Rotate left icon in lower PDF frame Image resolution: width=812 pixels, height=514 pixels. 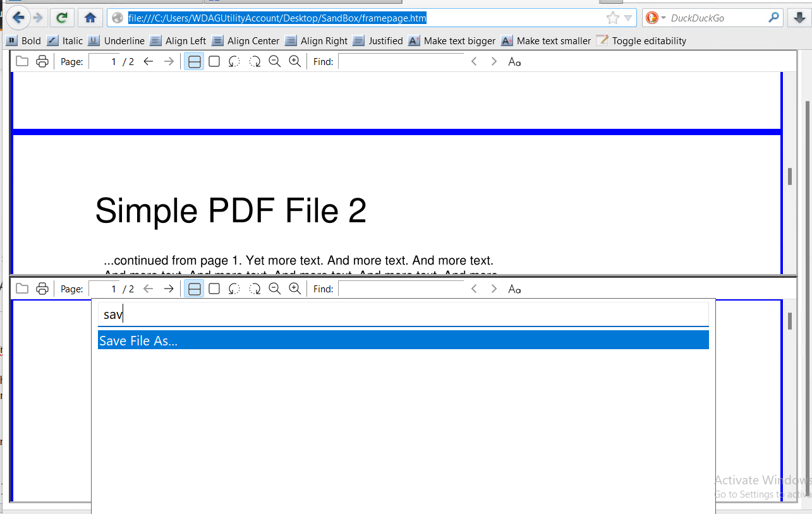pos(234,289)
